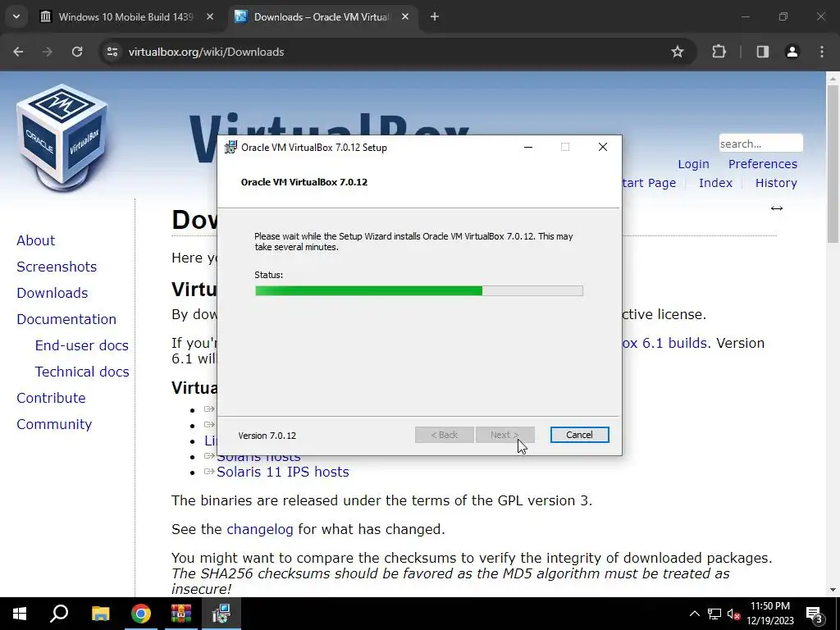Click the address bar URL
This screenshot has height=630, width=840.
coord(206,52)
